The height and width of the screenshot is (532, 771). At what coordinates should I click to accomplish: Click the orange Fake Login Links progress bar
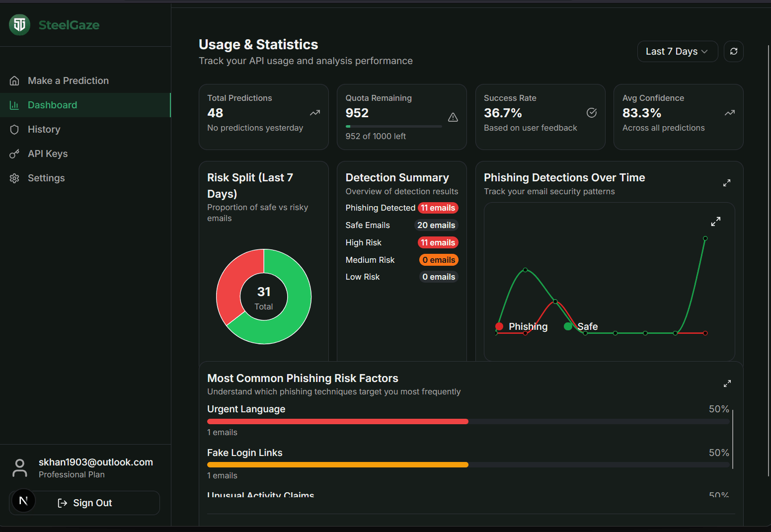338,464
